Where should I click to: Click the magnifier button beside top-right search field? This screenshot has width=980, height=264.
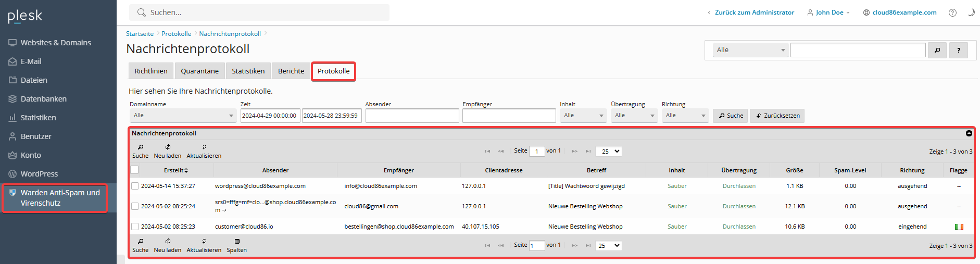937,50
